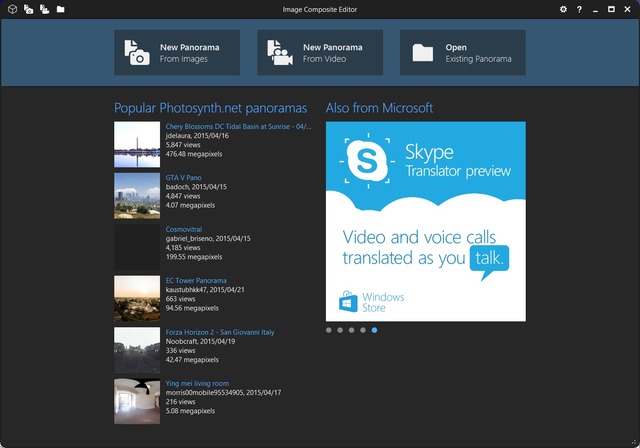Click EC Tower Panorama thumbnail

[137, 299]
